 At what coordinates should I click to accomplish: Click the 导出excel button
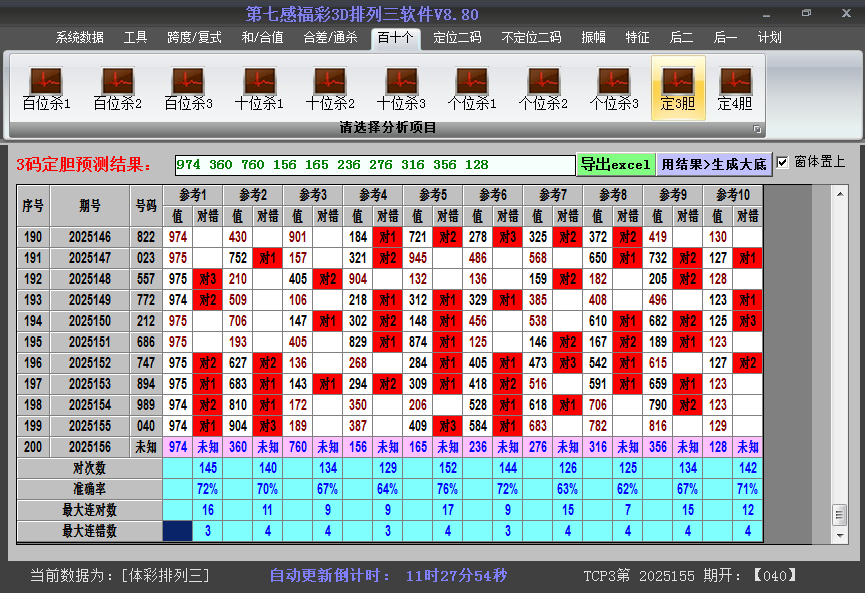click(x=615, y=164)
